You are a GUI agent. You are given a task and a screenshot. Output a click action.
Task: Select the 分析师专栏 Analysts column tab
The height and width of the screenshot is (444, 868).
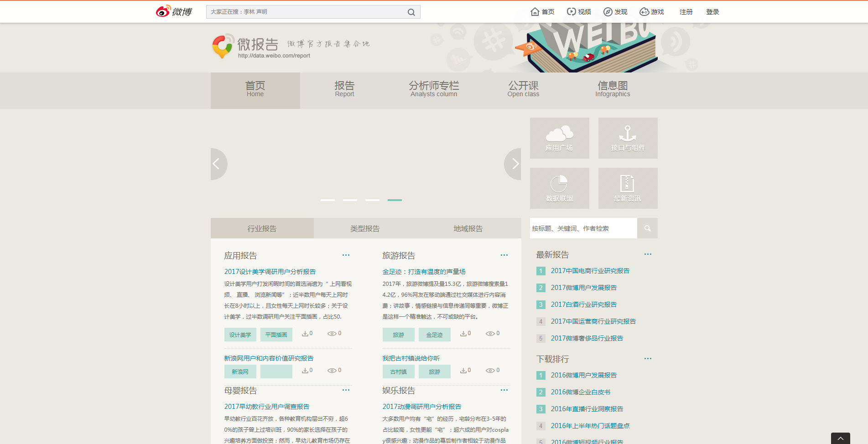tap(434, 90)
